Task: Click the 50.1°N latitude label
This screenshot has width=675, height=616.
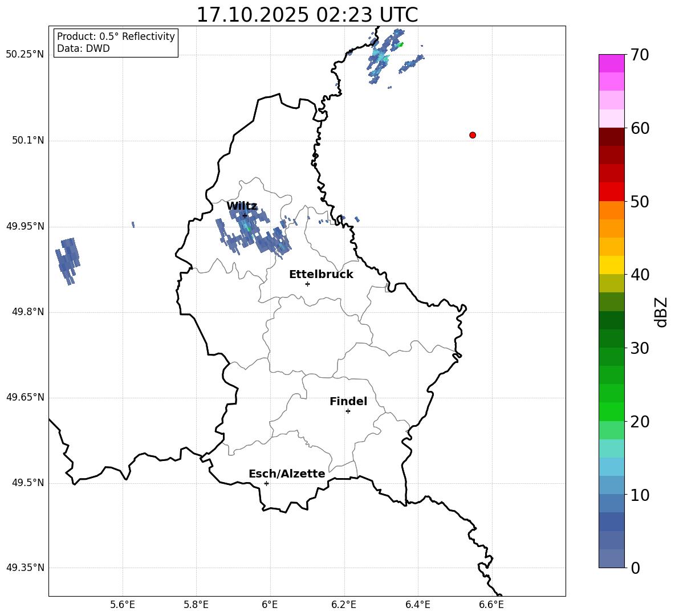Action: pyautogui.click(x=28, y=140)
